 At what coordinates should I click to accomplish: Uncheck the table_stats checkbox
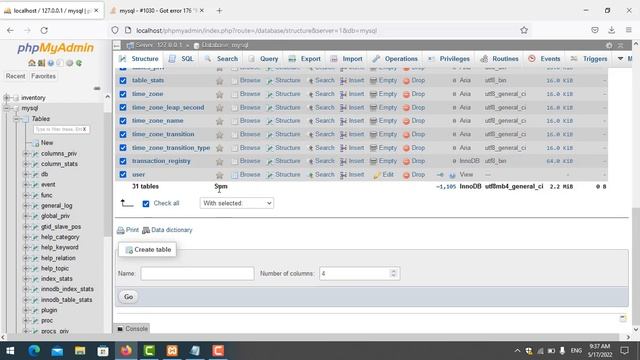(123, 81)
